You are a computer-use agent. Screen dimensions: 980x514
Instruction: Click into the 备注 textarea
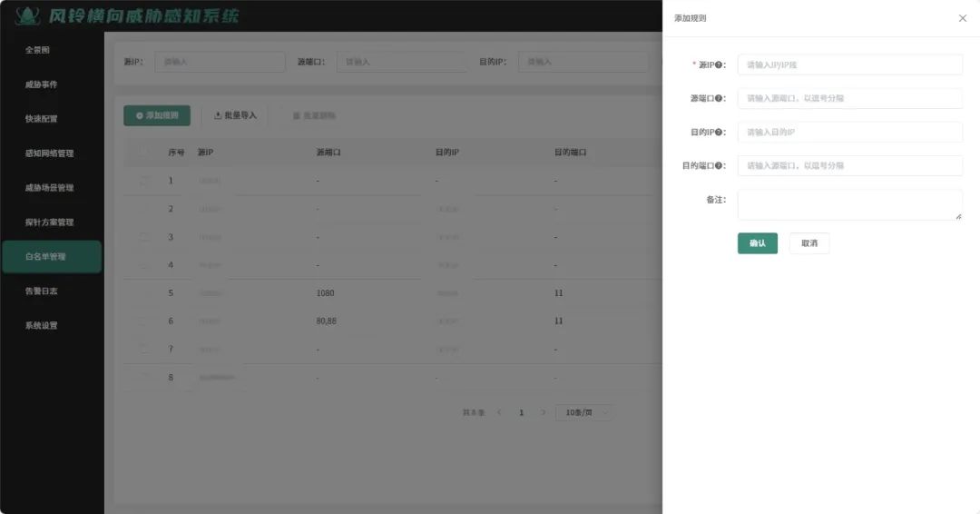[x=850, y=205]
